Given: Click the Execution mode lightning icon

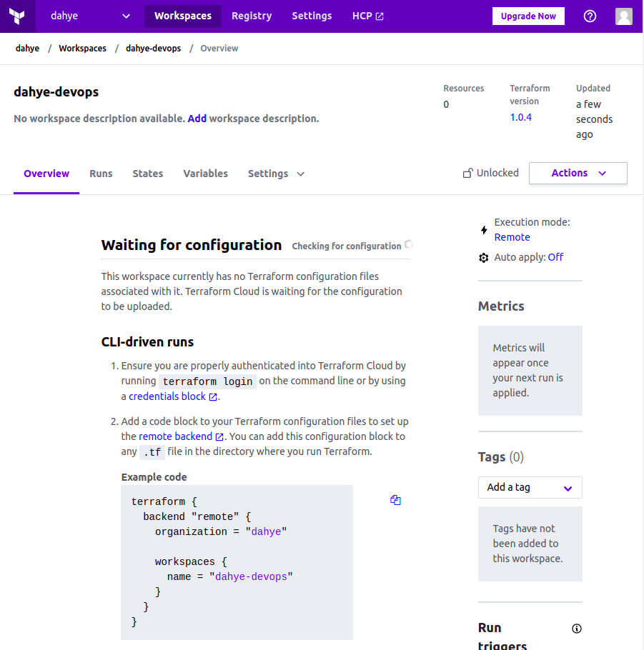Looking at the screenshot, I should click(x=484, y=230).
